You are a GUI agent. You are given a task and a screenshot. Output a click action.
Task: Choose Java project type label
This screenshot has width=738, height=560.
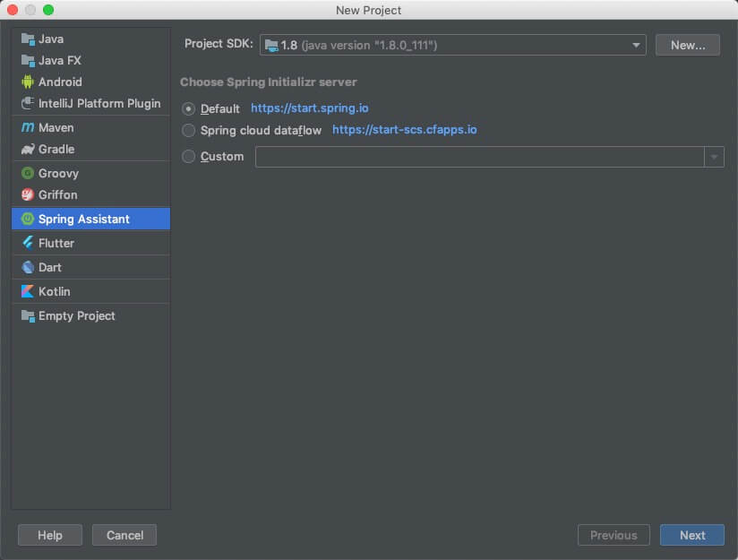click(x=51, y=39)
